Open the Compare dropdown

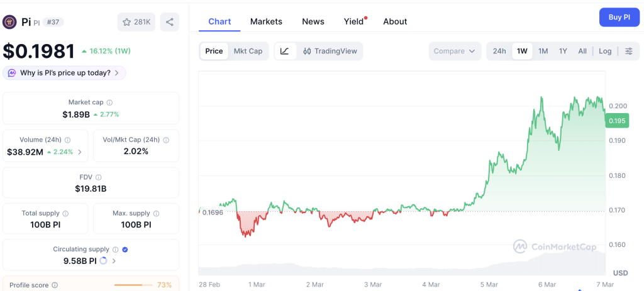(455, 52)
